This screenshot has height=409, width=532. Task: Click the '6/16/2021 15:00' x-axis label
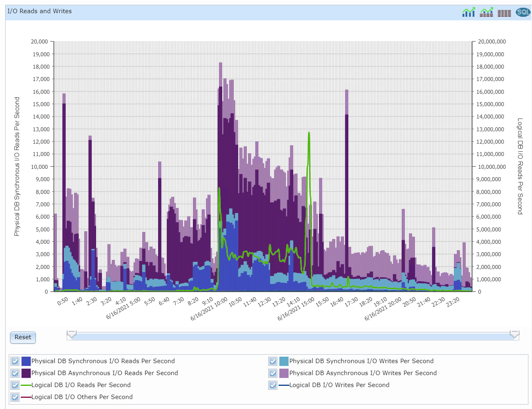[297, 308]
